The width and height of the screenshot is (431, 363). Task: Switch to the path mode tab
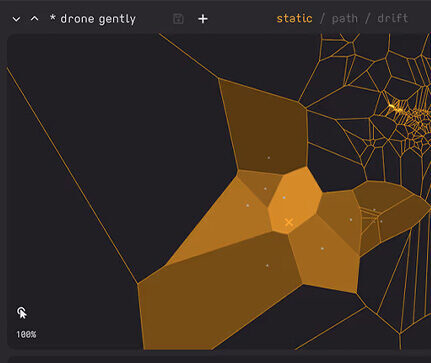345,18
